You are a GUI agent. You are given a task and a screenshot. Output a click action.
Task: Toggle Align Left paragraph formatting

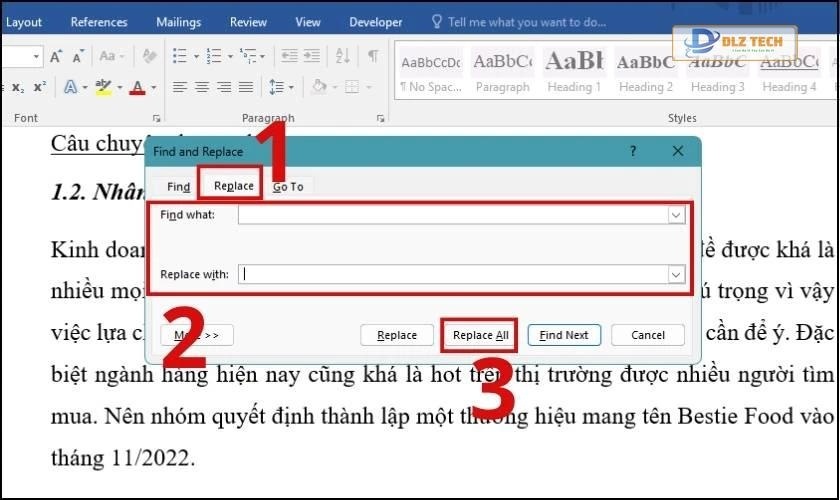point(180,87)
